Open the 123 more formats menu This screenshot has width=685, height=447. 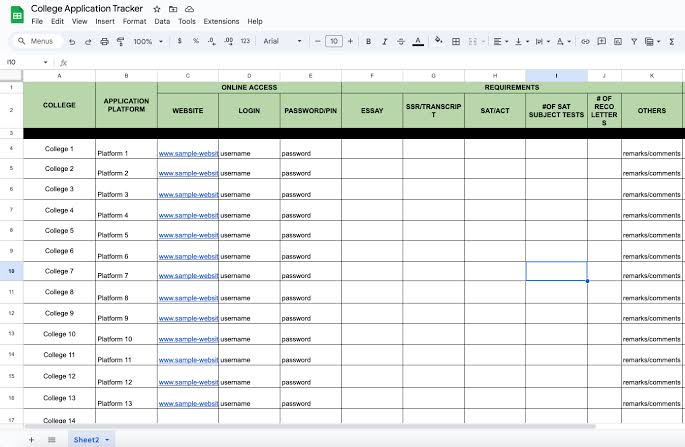tap(245, 41)
